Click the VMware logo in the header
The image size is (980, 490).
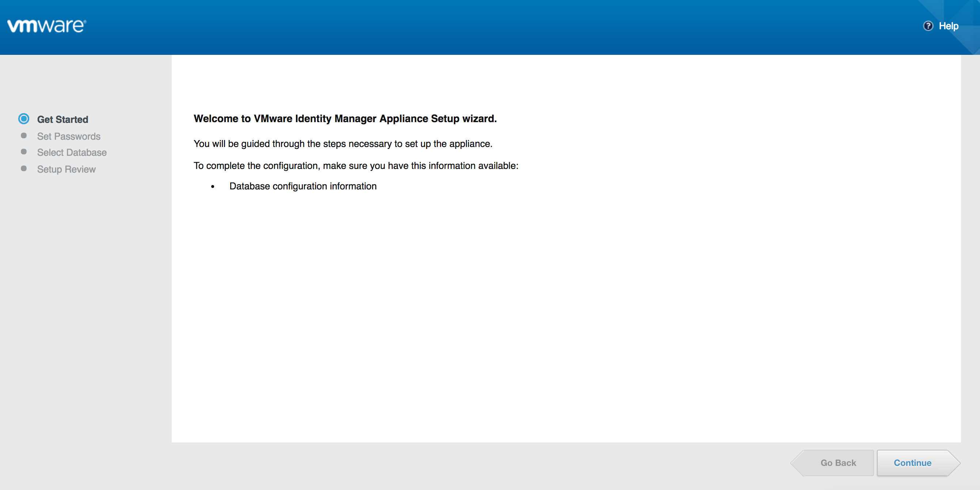[x=47, y=26]
